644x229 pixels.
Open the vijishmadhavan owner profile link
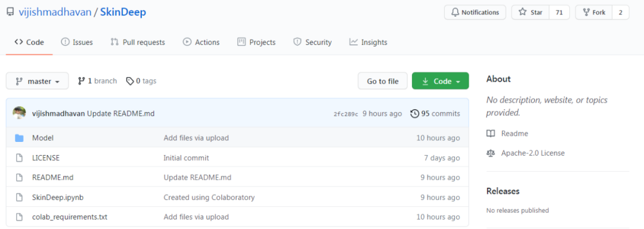(54, 13)
